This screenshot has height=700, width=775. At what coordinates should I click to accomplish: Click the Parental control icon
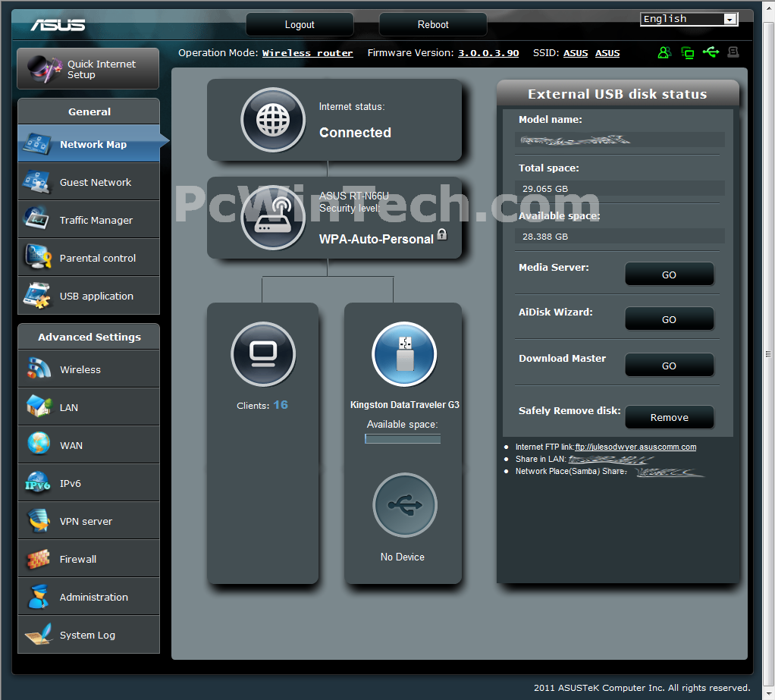[38, 257]
